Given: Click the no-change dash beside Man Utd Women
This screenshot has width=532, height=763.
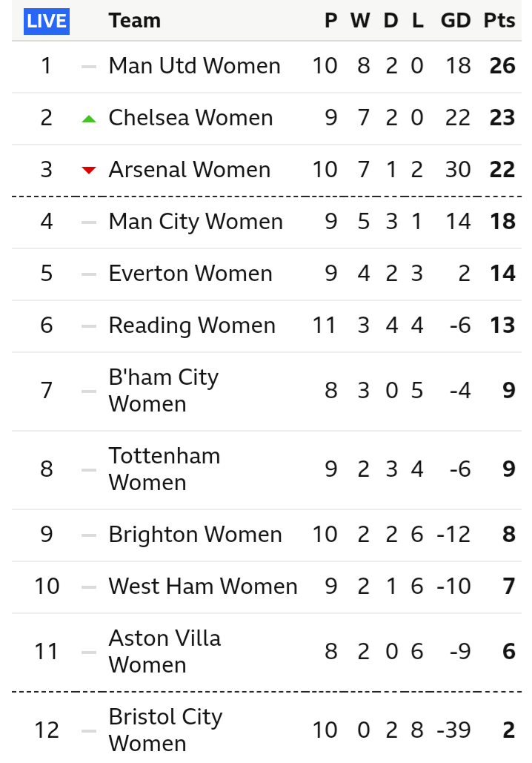Looking at the screenshot, I should [x=89, y=67].
